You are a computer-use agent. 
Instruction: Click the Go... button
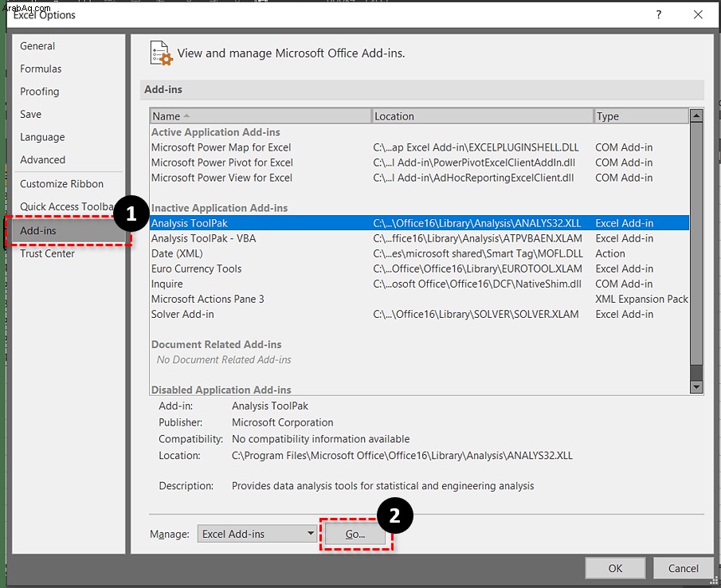click(355, 534)
